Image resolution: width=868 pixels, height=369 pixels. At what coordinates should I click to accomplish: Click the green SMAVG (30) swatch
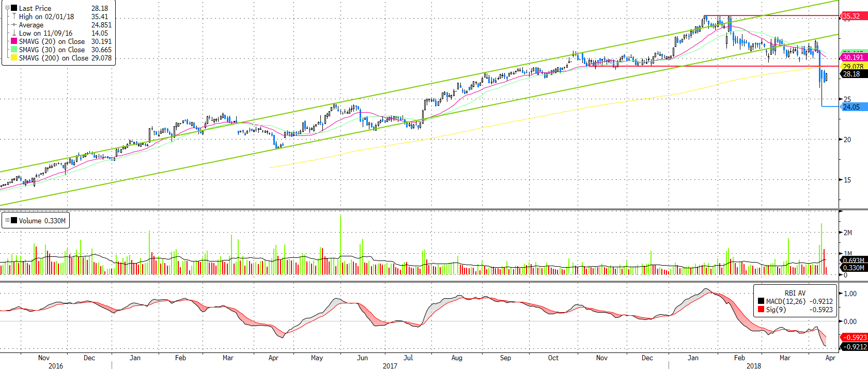[14, 50]
